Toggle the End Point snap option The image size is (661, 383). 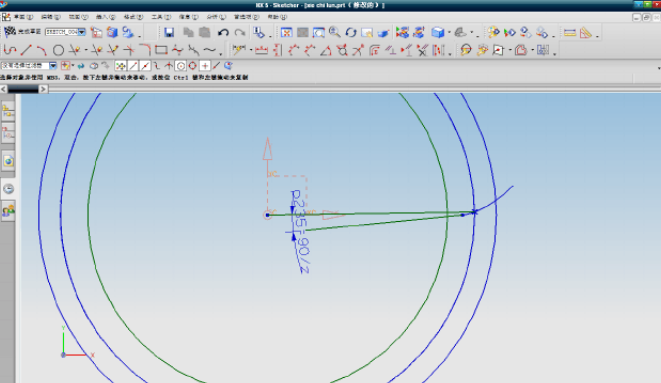[133, 66]
